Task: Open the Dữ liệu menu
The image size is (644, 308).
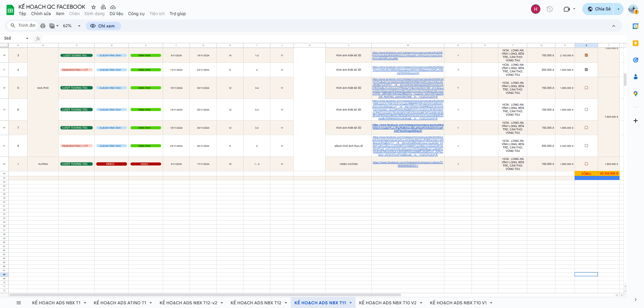Action: (116, 14)
